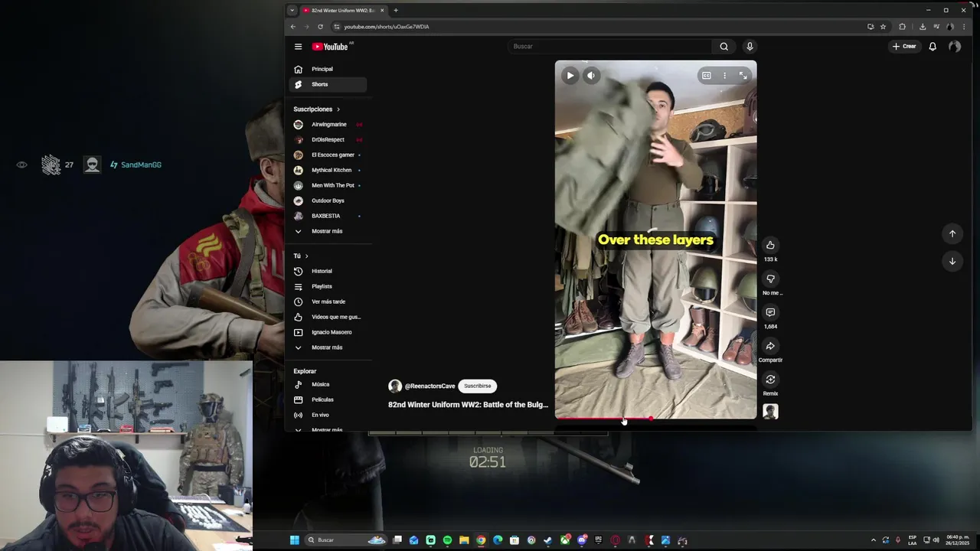Share the Short via Compartir

click(x=770, y=346)
